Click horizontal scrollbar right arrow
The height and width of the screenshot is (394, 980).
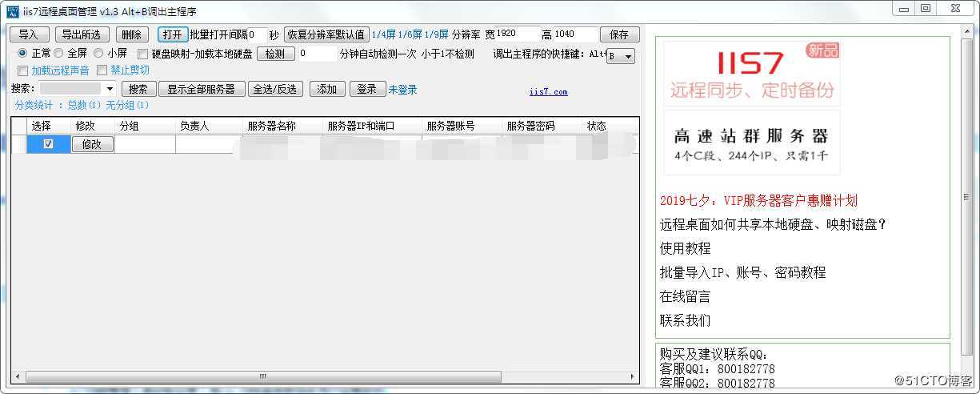coord(633,376)
